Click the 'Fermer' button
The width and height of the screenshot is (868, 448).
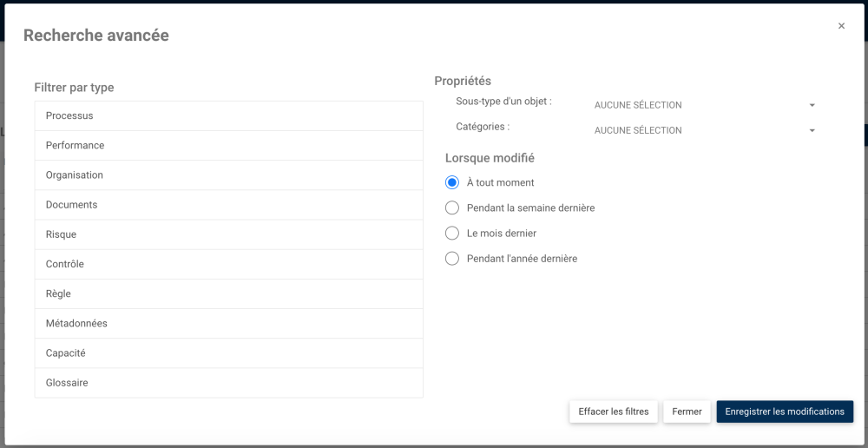(x=687, y=412)
